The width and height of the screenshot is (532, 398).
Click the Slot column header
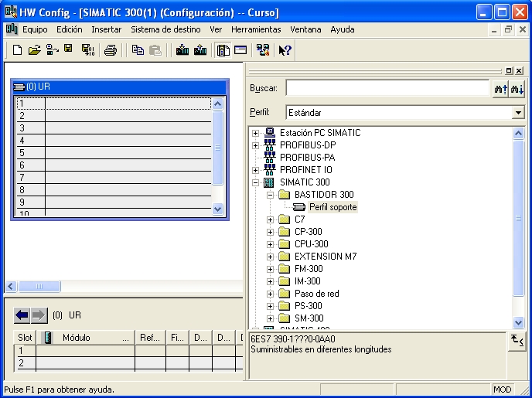click(x=25, y=338)
